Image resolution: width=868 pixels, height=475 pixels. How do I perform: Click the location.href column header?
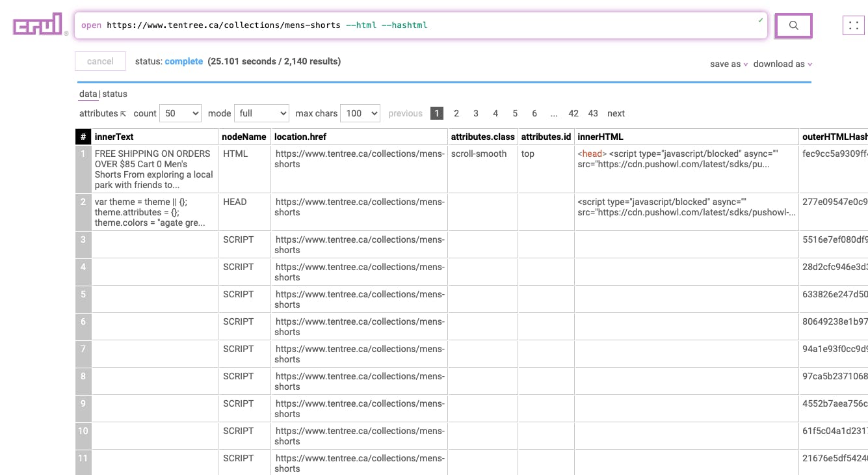[x=359, y=137]
